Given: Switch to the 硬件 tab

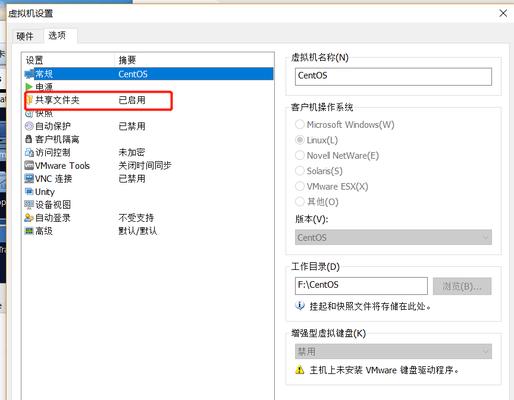Looking at the screenshot, I should pos(25,36).
